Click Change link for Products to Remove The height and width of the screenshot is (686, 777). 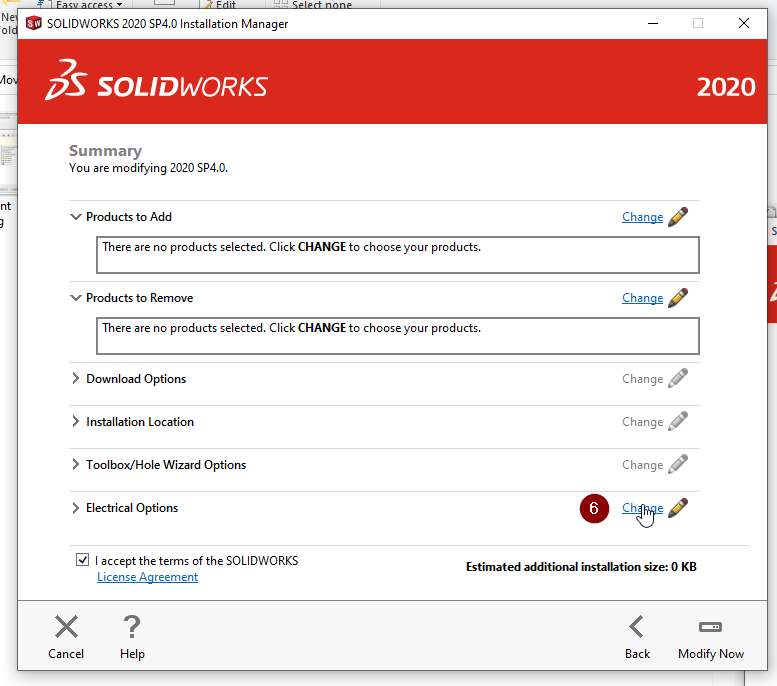tap(642, 298)
